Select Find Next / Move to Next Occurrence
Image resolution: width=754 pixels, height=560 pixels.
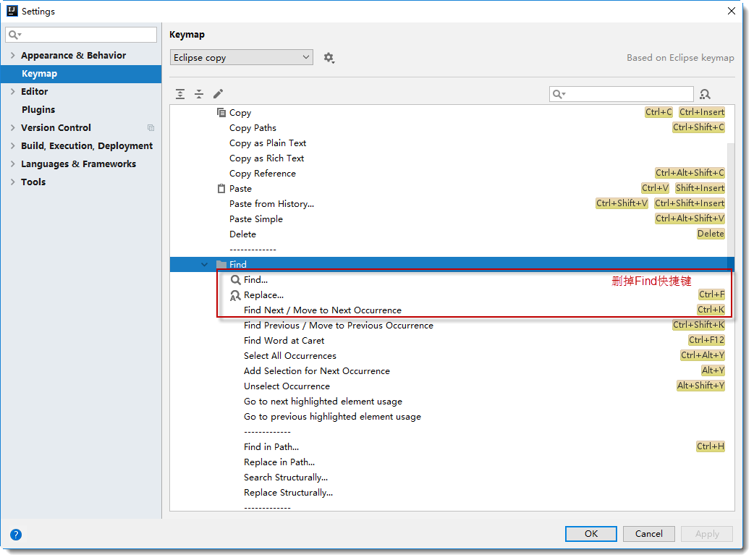322,310
